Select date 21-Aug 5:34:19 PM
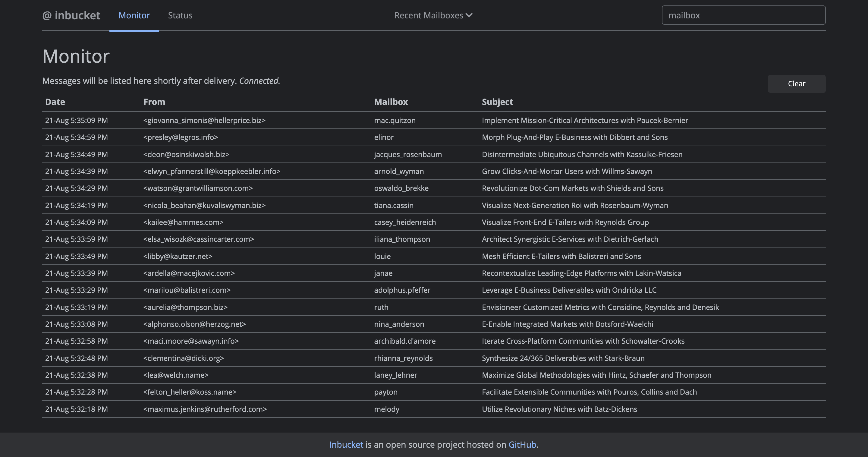This screenshot has height=457, width=868. (77, 205)
